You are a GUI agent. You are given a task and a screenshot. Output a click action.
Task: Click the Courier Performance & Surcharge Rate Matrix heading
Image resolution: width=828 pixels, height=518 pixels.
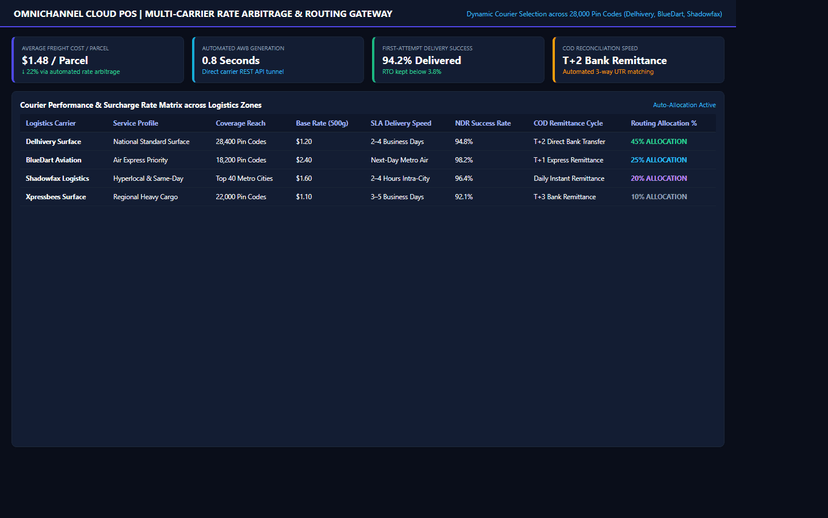pos(140,105)
